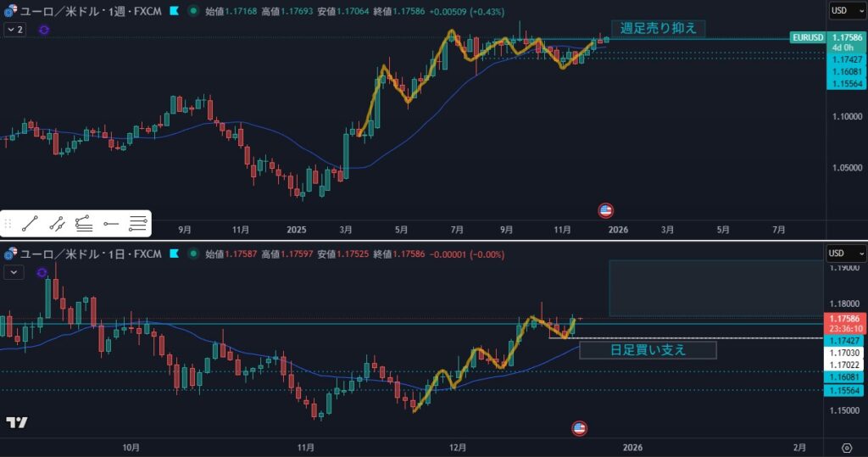Open chart settings gear in bottom-right corner
Viewport: 868px width, 457px height.
[x=847, y=447]
